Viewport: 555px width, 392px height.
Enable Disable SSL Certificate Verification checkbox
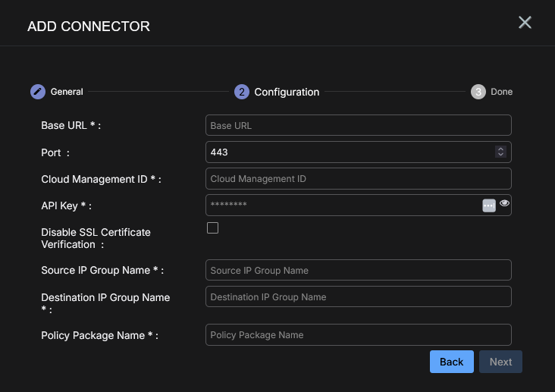click(x=213, y=227)
